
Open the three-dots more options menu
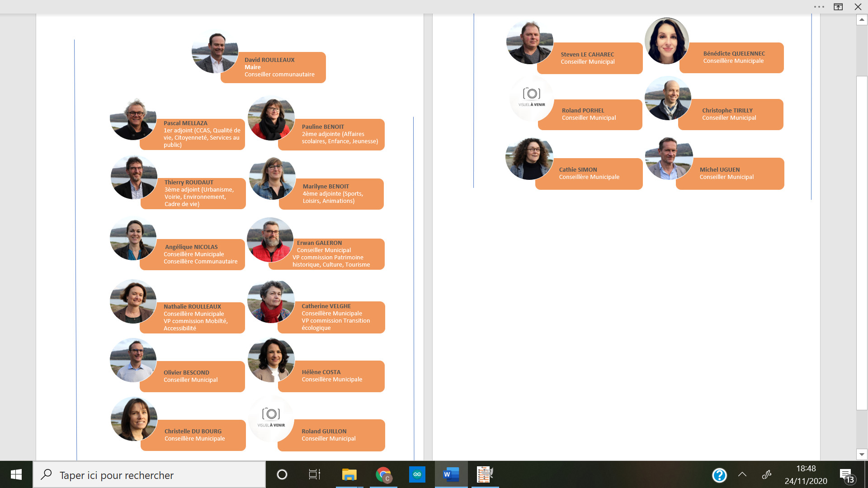point(819,7)
